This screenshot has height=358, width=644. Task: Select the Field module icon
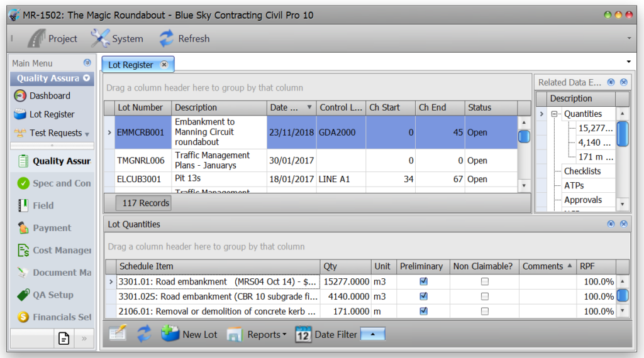coord(23,205)
